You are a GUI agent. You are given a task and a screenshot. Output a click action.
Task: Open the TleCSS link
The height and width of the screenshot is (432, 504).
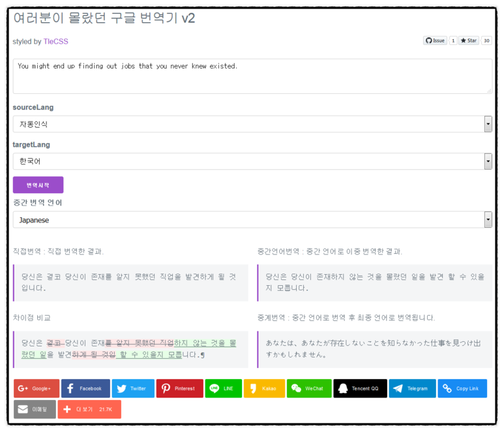55,41
